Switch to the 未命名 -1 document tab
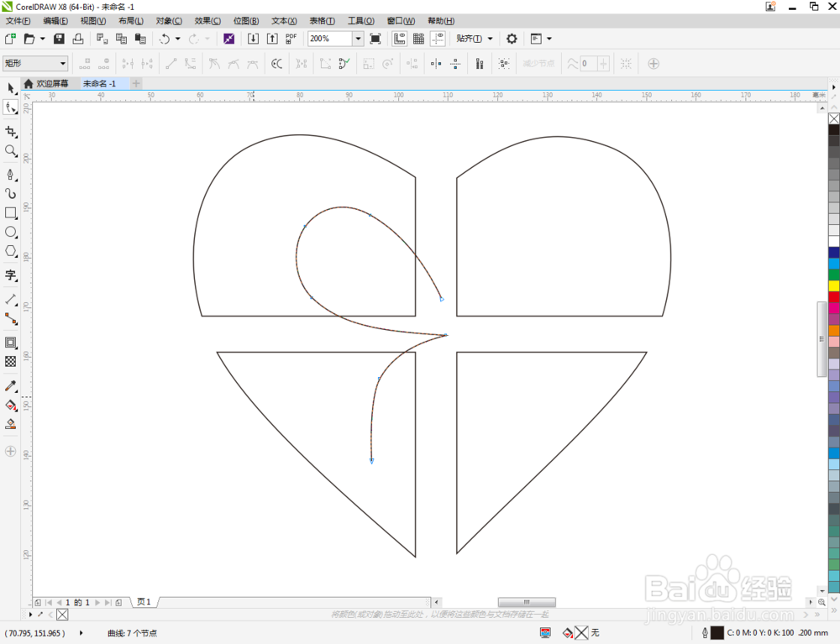This screenshot has width=840, height=644. coord(100,83)
